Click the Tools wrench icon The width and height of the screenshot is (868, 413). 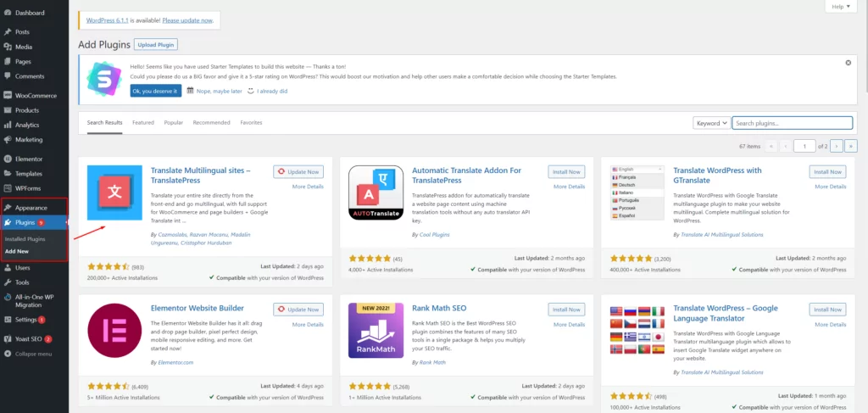(x=8, y=282)
